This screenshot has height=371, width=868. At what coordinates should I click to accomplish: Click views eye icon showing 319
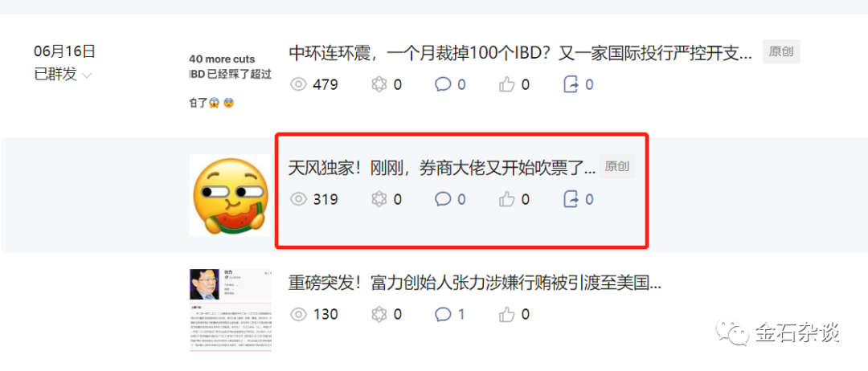pos(298,199)
